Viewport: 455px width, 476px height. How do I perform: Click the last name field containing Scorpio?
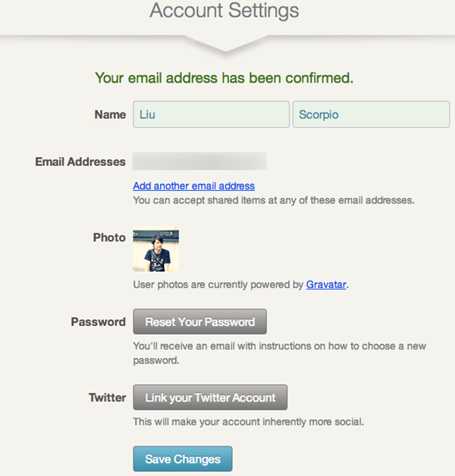pos(371,115)
